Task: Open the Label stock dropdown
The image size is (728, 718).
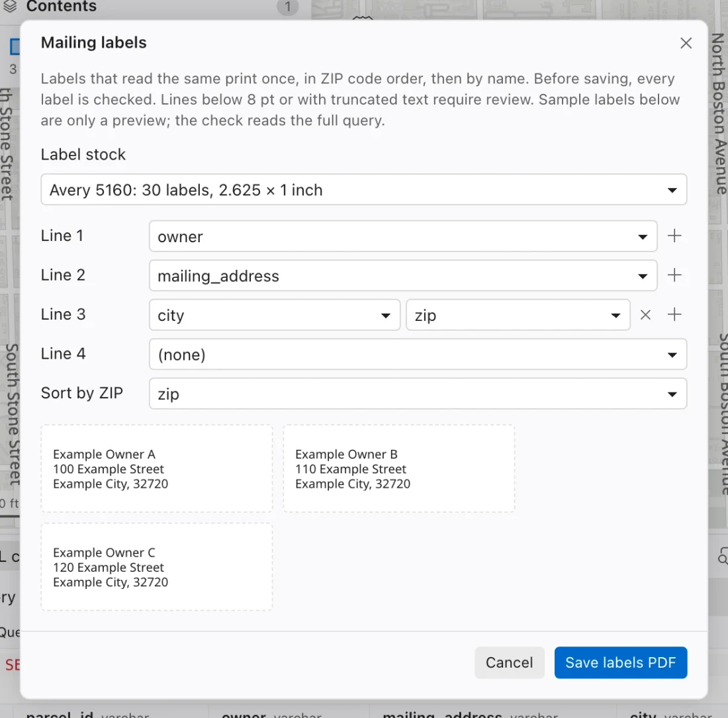Action: tap(363, 189)
